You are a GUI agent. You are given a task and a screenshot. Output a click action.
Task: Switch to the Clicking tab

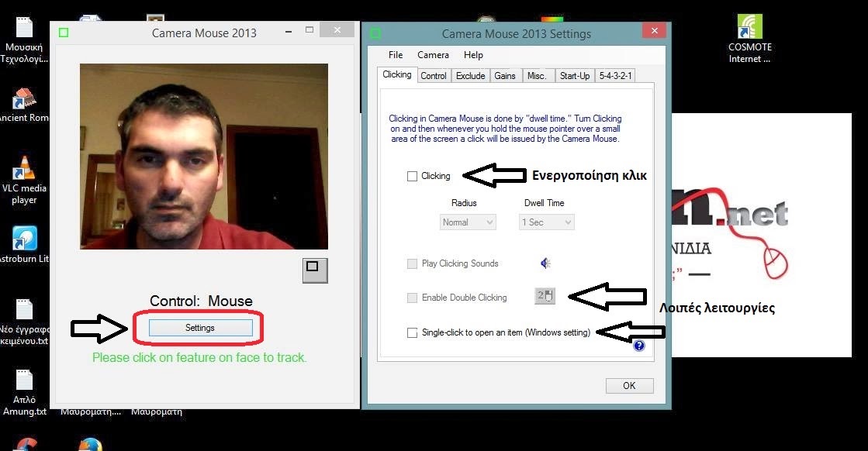click(x=397, y=74)
